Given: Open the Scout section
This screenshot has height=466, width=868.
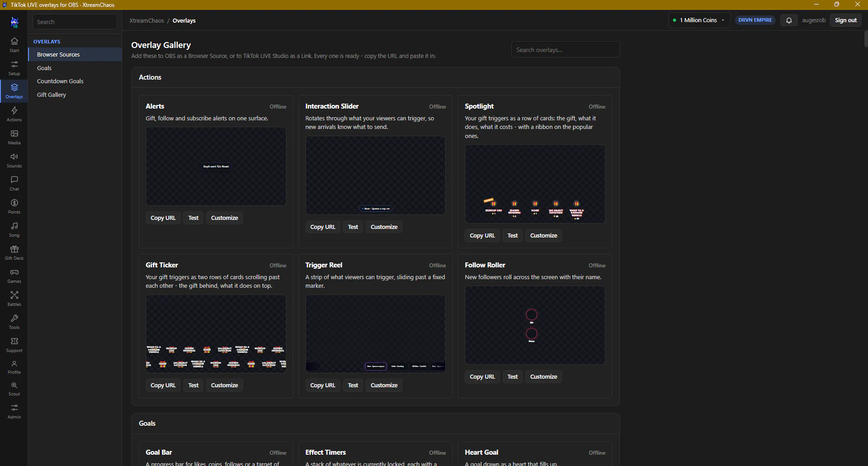Looking at the screenshot, I should tap(14, 389).
